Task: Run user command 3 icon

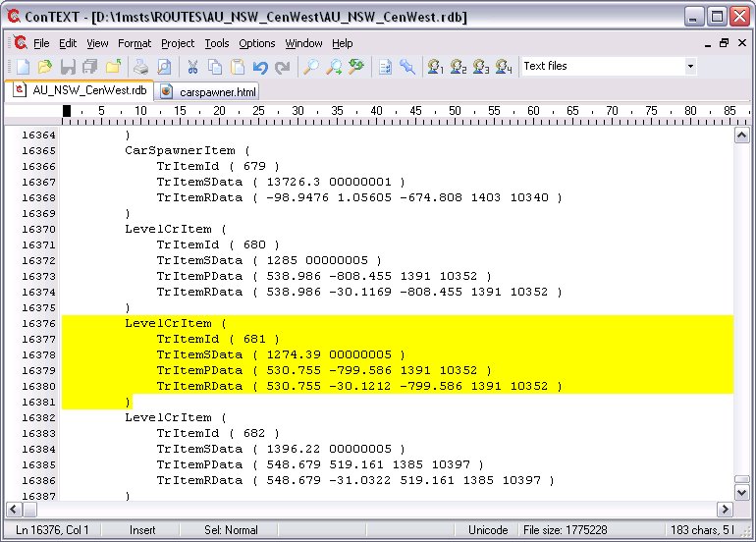Action: 481,67
